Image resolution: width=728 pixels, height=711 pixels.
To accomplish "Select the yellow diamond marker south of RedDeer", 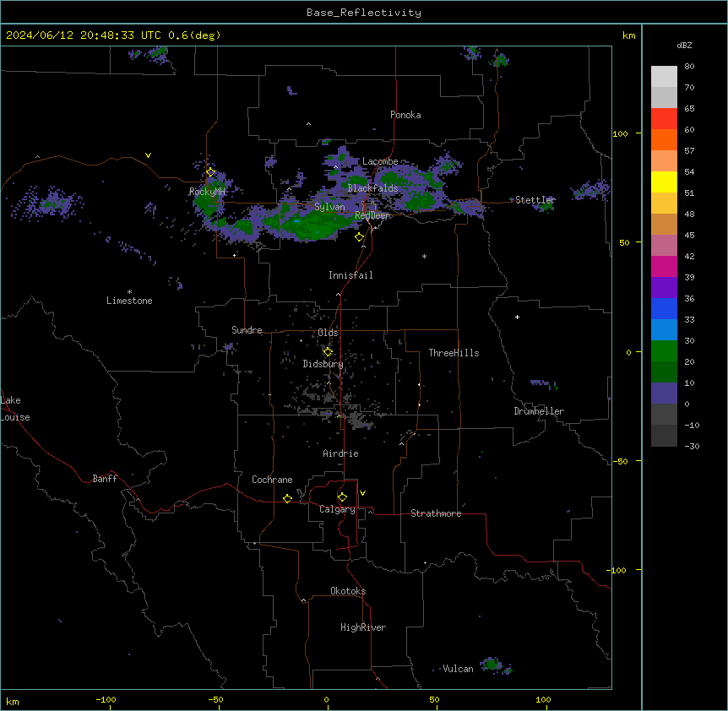I will point(360,237).
